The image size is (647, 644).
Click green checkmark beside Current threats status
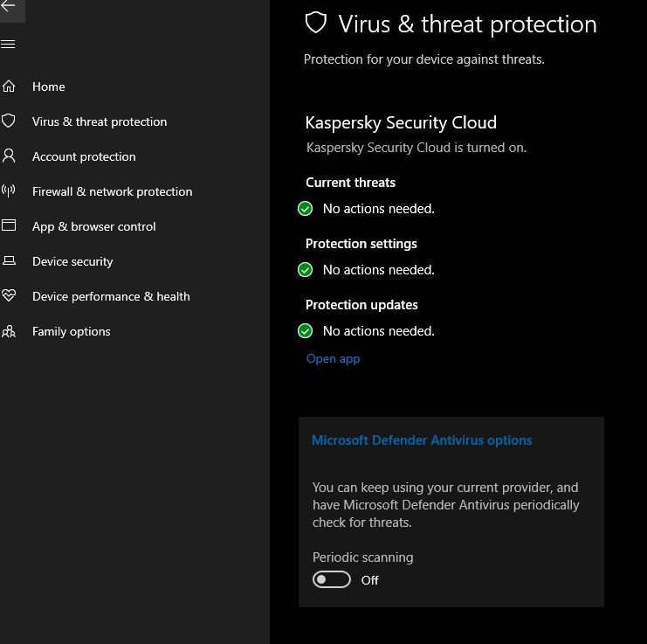306,209
